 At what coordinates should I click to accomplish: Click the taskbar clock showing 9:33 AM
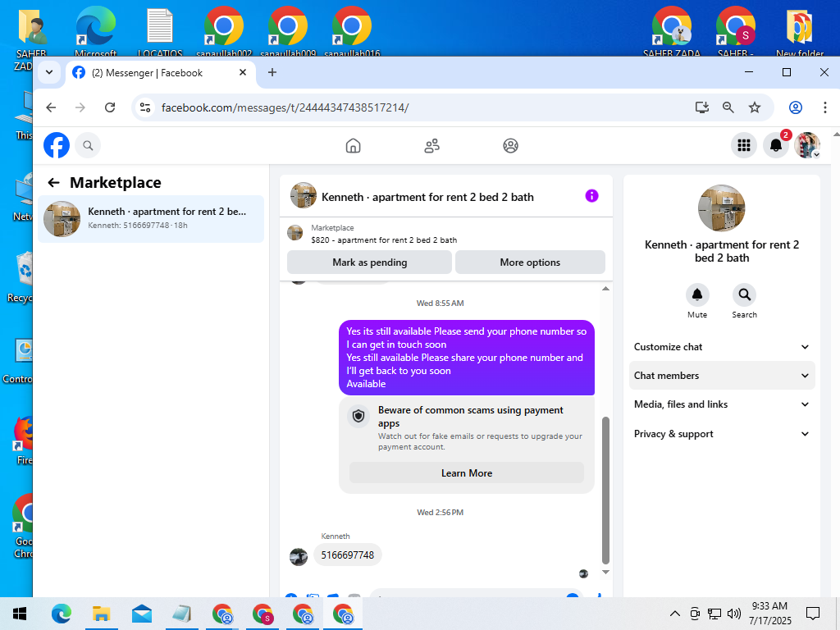pos(769,614)
